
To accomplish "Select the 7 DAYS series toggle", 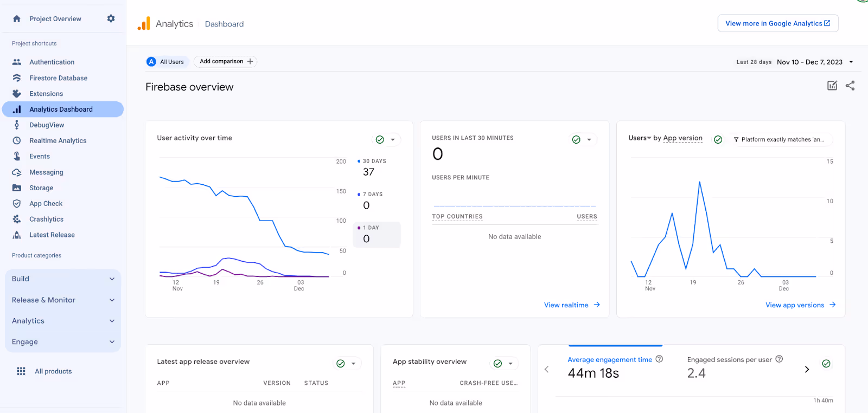I will tap(376, 202).
